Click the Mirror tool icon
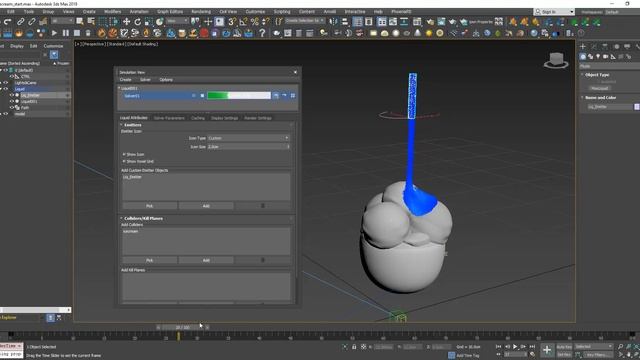Image resolution: width=640 pixels, height=360 pixels. tap(333, 22)
